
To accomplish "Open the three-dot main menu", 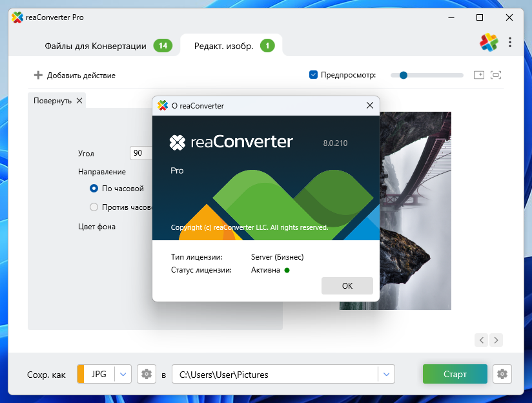I will (510, 43).
